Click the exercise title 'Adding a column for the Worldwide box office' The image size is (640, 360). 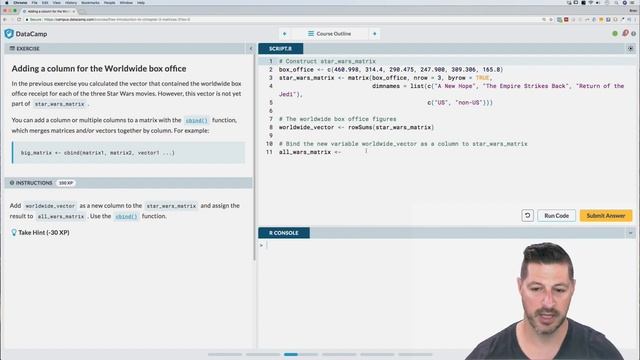click(99, 69)
